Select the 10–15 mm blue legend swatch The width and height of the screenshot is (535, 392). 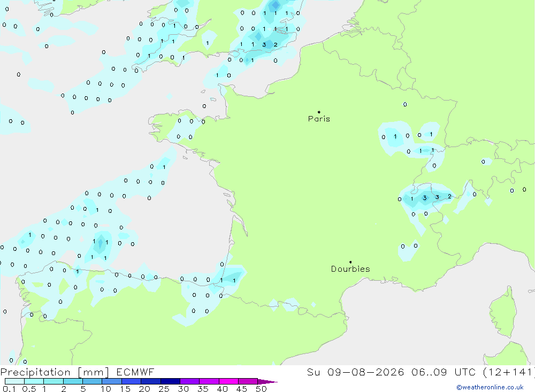pyautogui.click(x=112, y=381)
